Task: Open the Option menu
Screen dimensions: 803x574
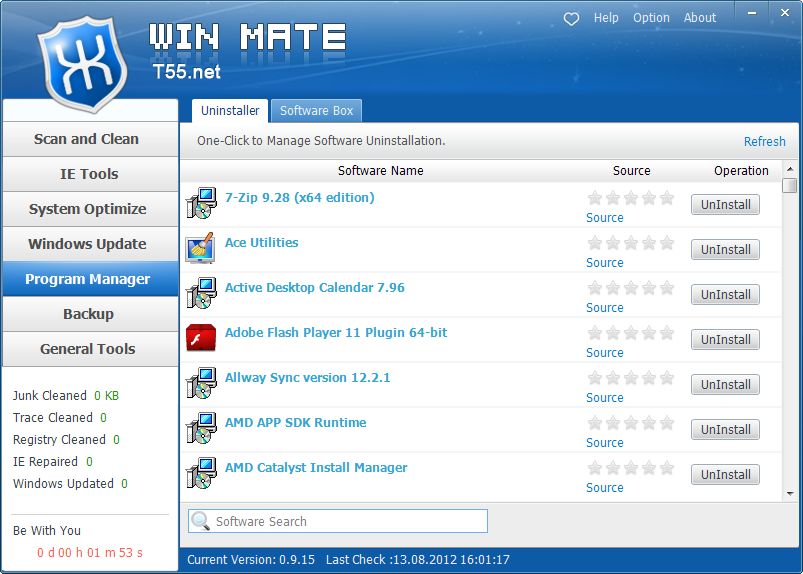Action: 651,18
